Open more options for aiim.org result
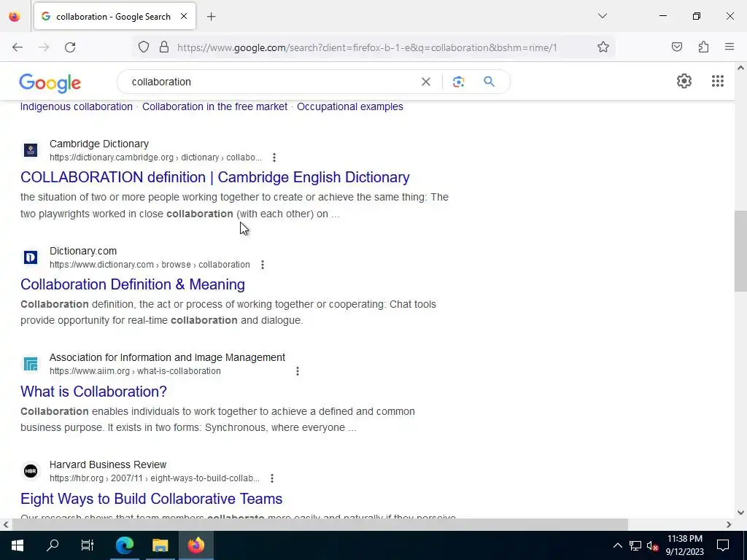 [298, 371]
